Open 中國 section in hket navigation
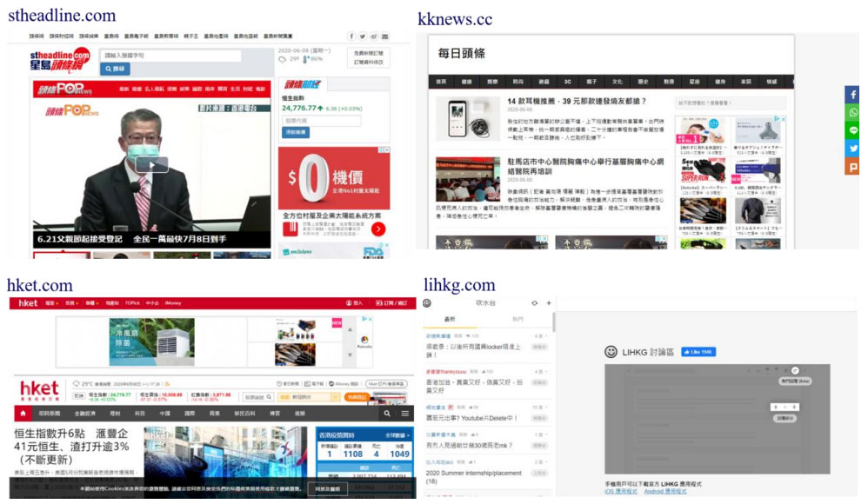This screenshot has height=504, width=868. (165, 414)
